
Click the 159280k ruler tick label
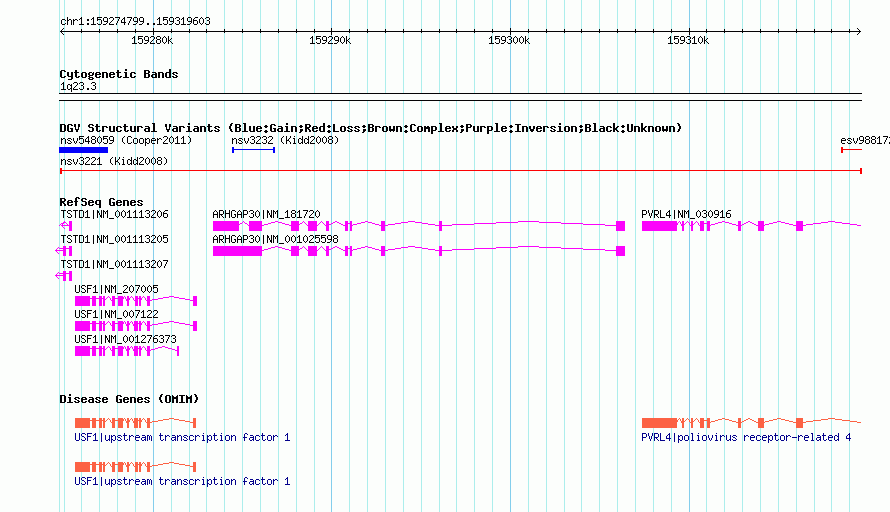pyautogui.click(x=152, y=40)
